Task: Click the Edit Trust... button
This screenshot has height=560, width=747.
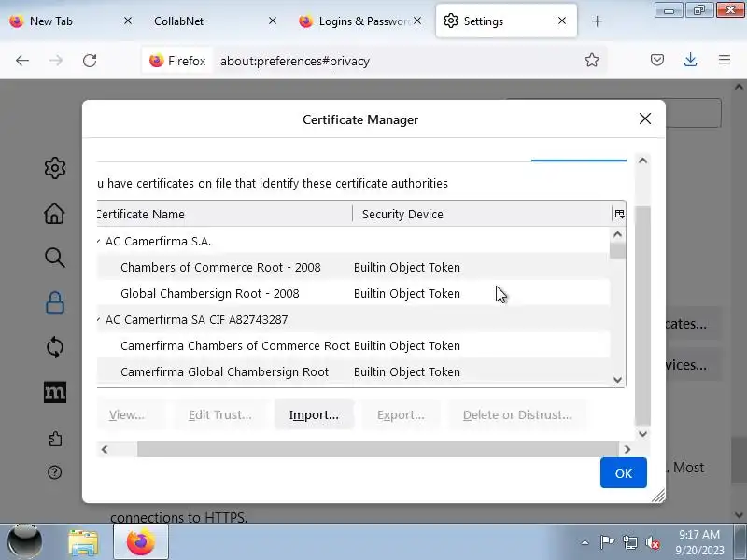Action: [x=220, y=414]
